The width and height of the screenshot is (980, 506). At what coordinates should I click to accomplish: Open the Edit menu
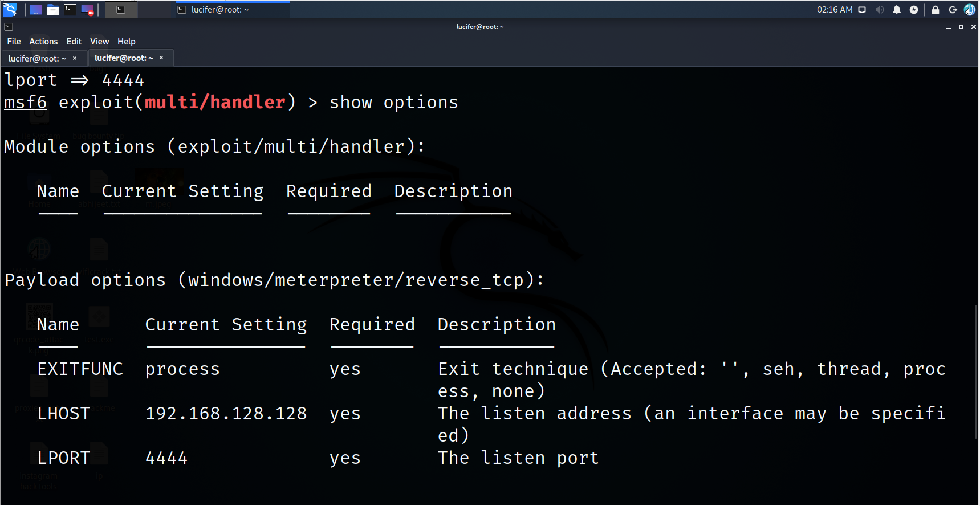tap(74, 42)
